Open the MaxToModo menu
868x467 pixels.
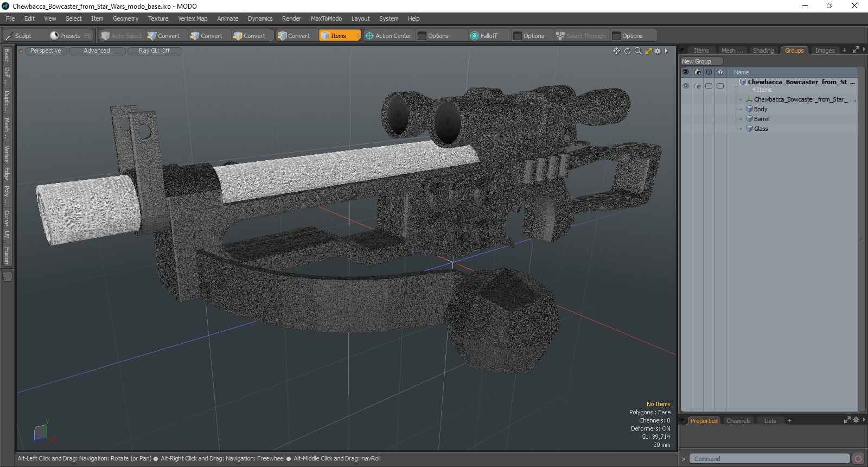click(326, 18)
